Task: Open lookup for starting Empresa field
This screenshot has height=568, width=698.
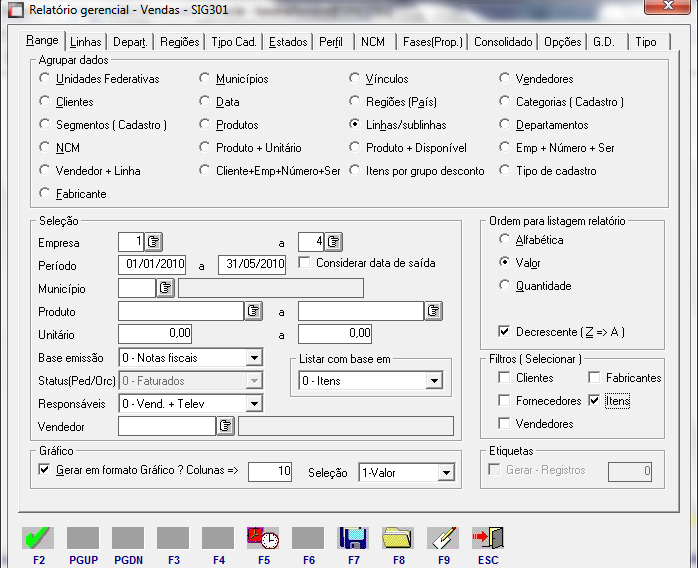Action: click(x=154, y=242)
